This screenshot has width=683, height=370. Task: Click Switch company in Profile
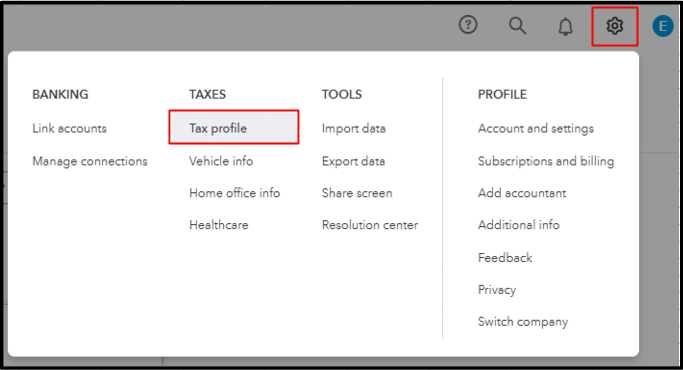point(523,322)
